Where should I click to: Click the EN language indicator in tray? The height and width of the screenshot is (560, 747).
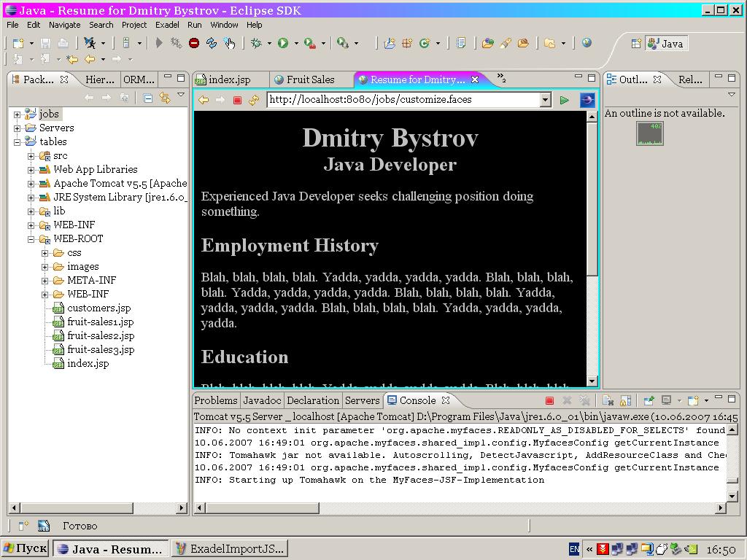point(575,549)
